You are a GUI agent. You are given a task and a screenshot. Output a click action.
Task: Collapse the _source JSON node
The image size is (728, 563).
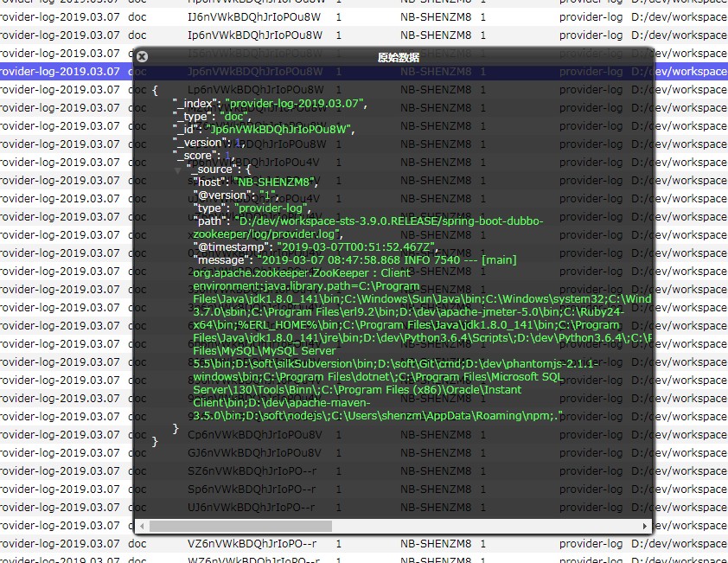coord(177,170)
